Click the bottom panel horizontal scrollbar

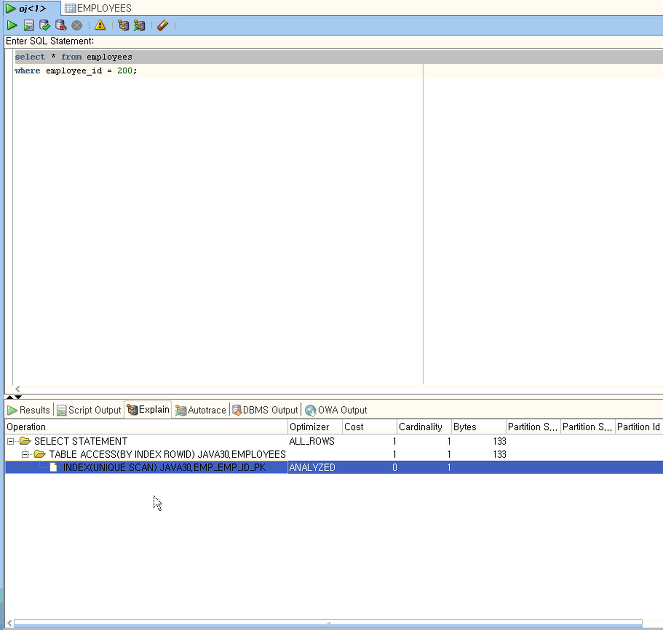pos(328,623)
